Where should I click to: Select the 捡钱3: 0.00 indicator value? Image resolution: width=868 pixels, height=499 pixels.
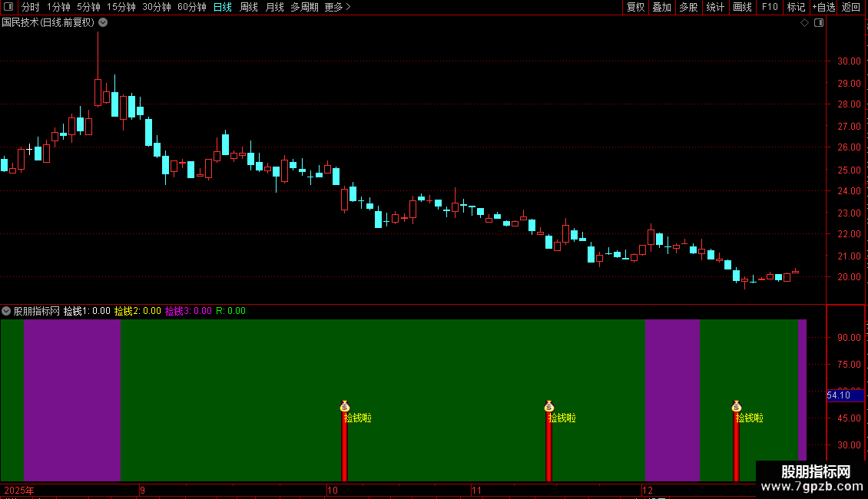[188, 311]
